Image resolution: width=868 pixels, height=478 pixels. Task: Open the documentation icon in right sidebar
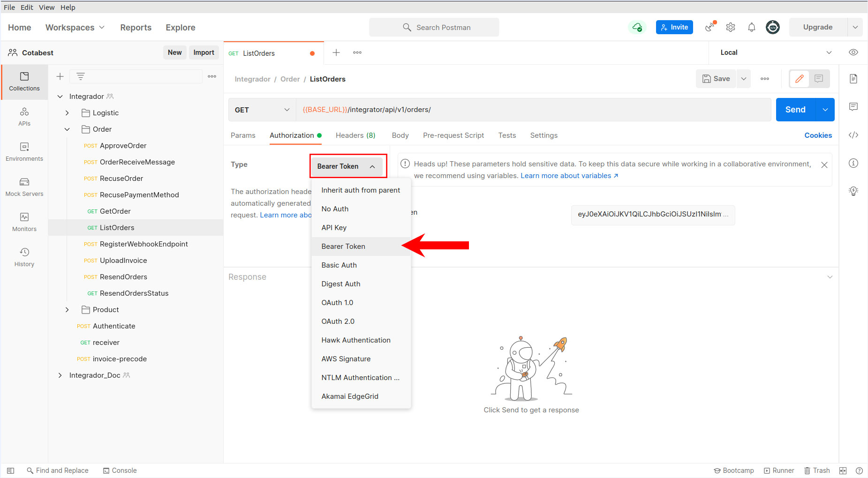tap(853, 79)
